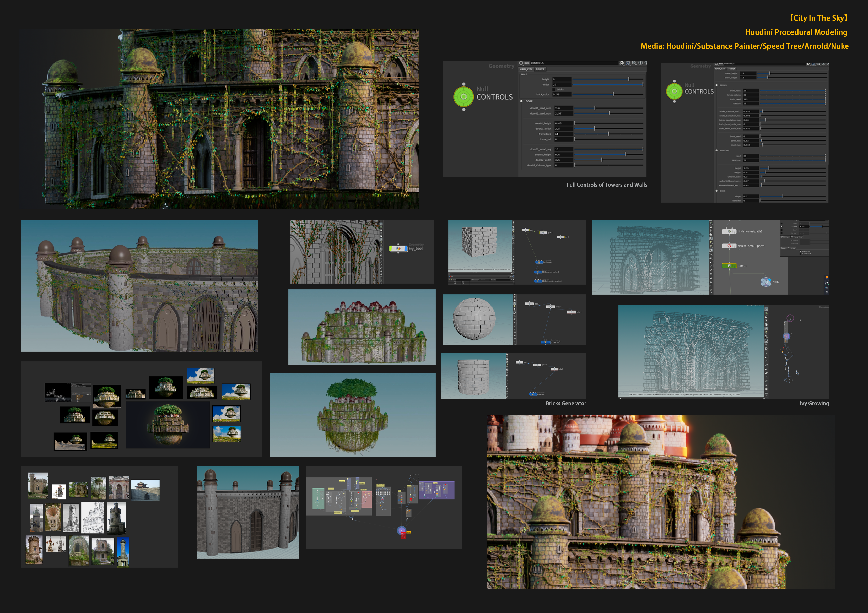Image resolution: width=868 pixels, height=613 pixels.
Task: Click the magnifier search icon in left CONTROLS panel
Action: coord(634,63)
